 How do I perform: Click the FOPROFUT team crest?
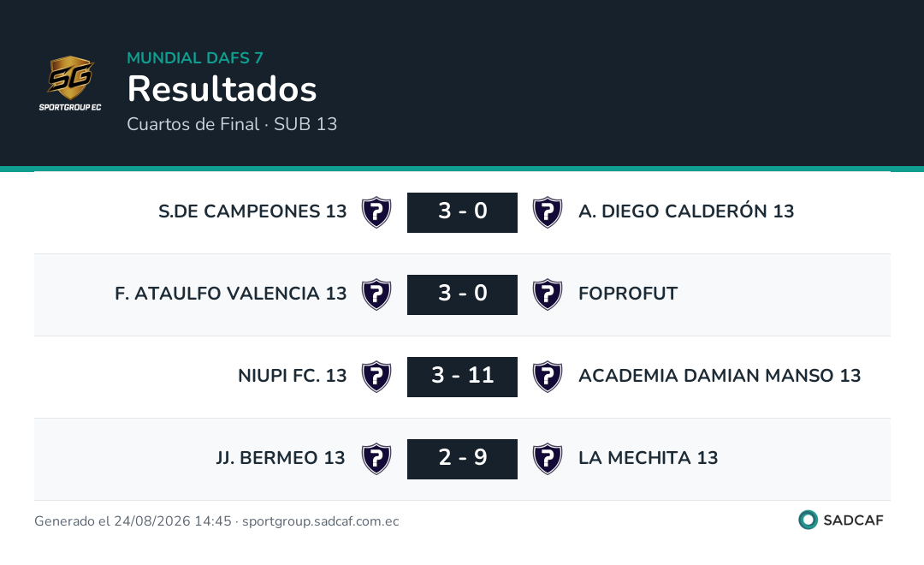(548, 294)
